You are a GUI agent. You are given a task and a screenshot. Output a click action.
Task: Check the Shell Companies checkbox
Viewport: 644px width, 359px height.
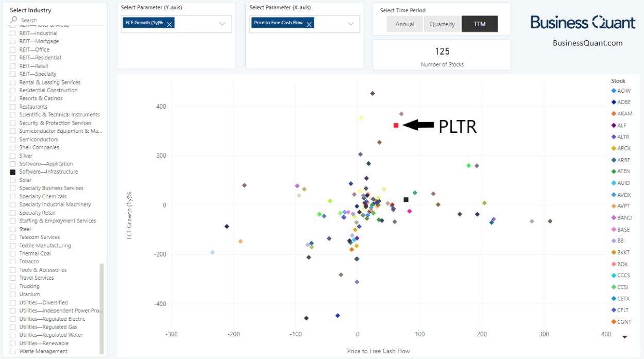(x=13, y=147)
